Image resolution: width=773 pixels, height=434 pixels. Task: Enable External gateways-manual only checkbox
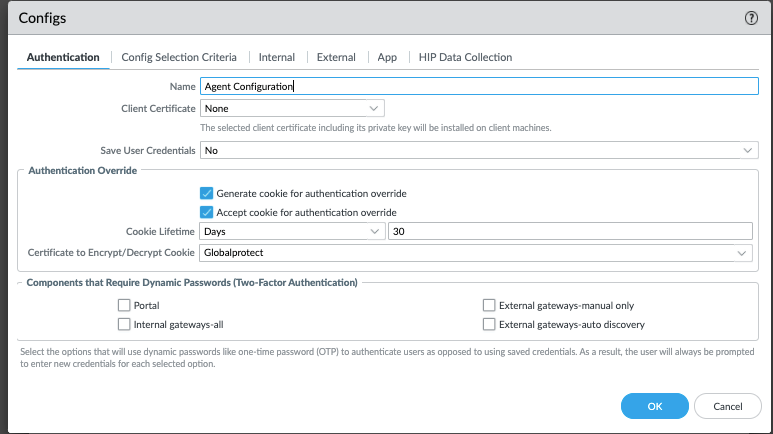tap(489, 306)
